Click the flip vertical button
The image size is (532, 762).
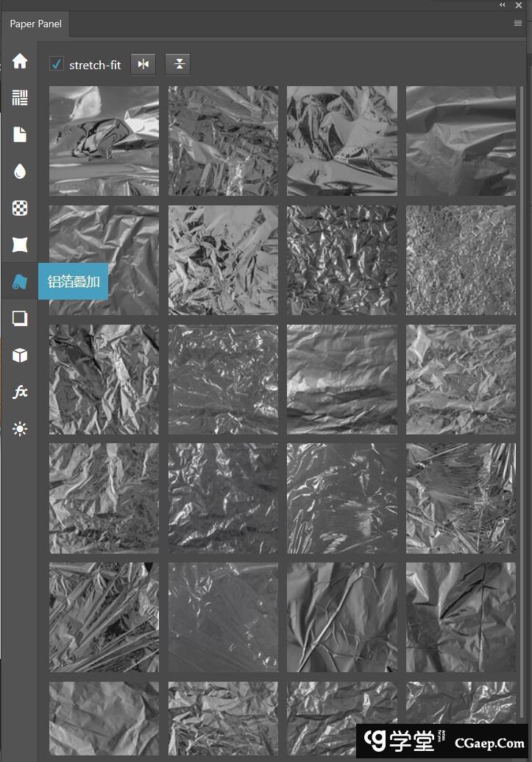tap(178, 64)
